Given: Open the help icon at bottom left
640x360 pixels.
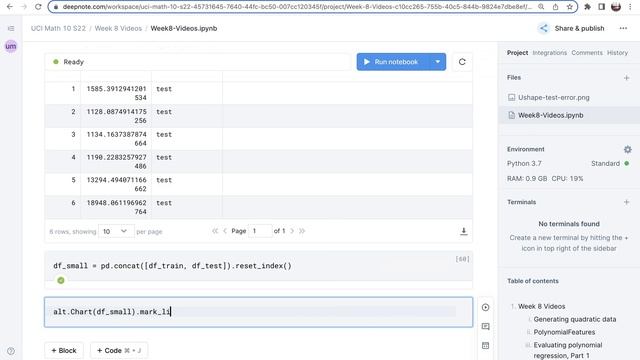Looking at the screenshot, I should coord(11,351).
